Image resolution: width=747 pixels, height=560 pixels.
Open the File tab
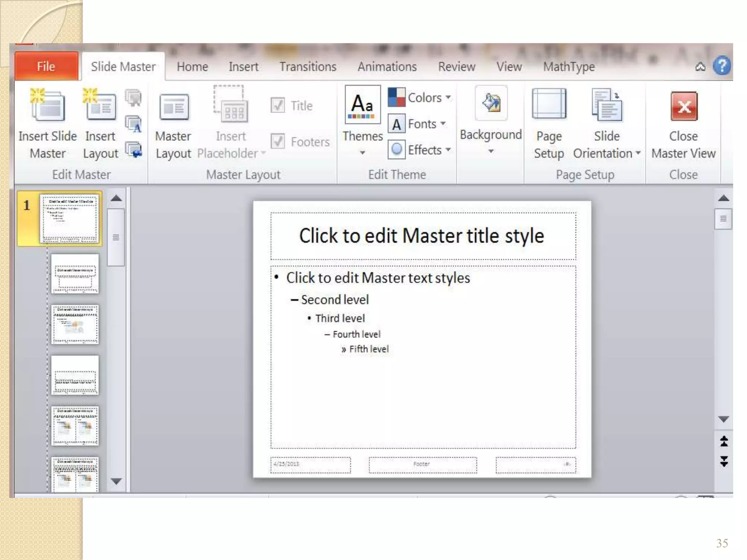pyautogui.click(x=46, y=66)
